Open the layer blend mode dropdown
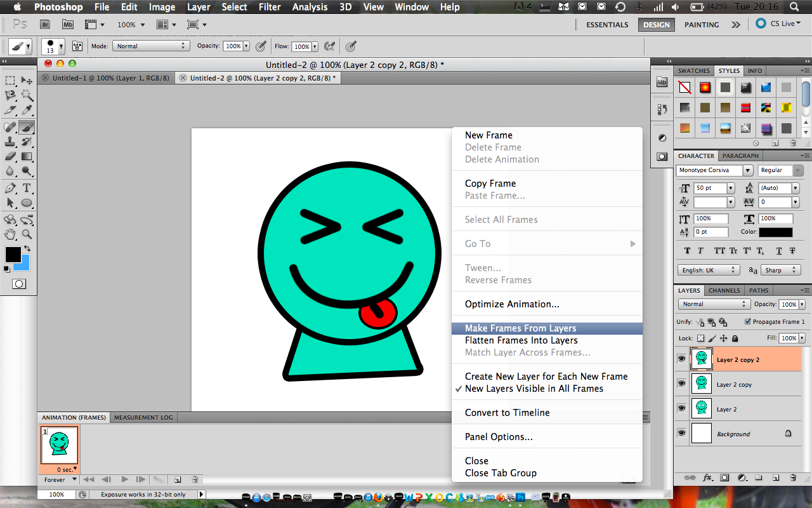This screenshot has width=812, height=508. pyautogui.click(x=715, y=304)
